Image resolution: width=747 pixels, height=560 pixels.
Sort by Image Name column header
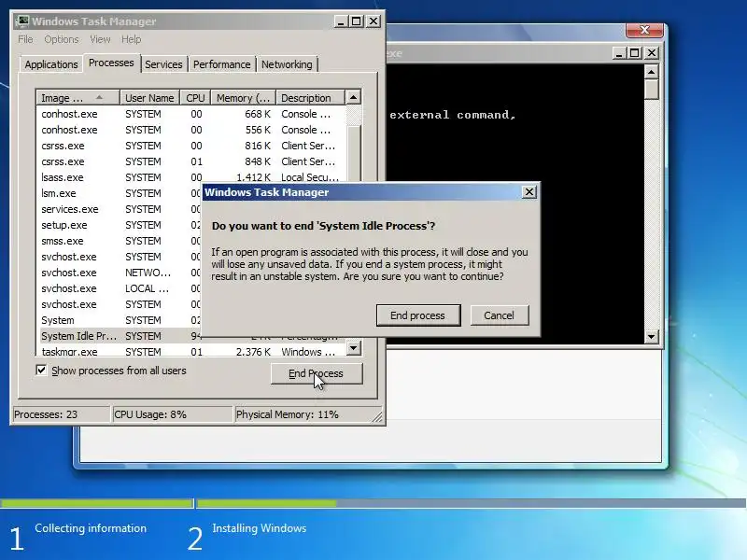pyautogui.click(x=78, y=98)
